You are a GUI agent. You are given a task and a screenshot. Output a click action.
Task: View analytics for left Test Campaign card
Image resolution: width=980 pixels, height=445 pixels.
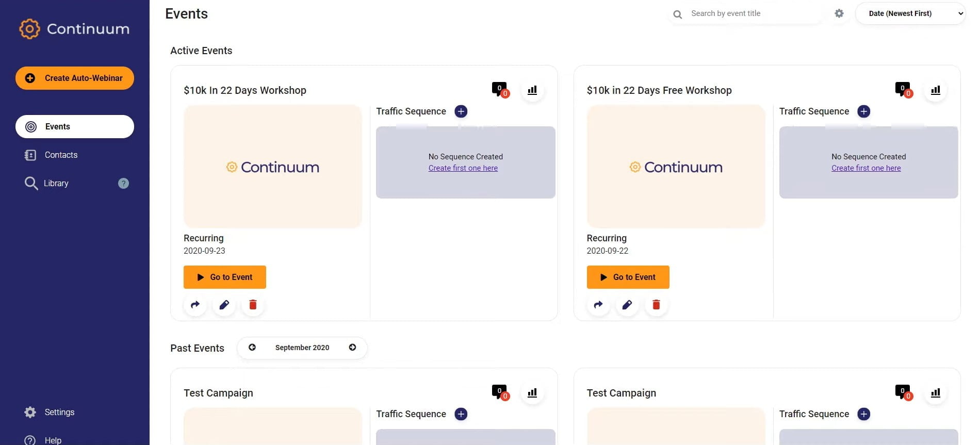(532, 393)
